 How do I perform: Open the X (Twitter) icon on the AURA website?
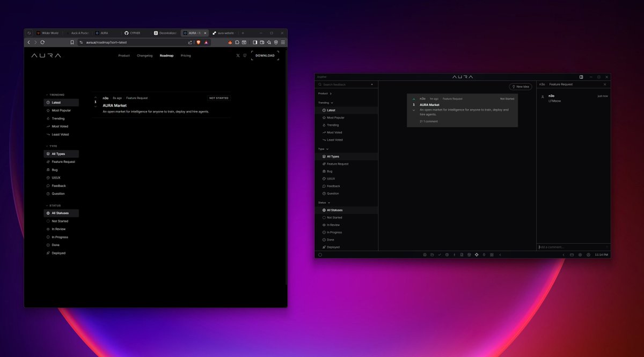tap(238, 56)
